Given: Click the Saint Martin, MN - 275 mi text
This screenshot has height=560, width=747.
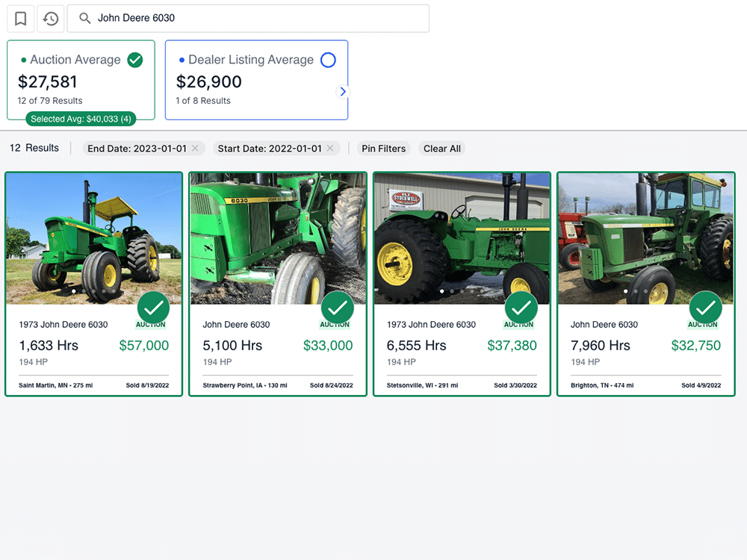Looking at the screenshot, I should (56, 385).
